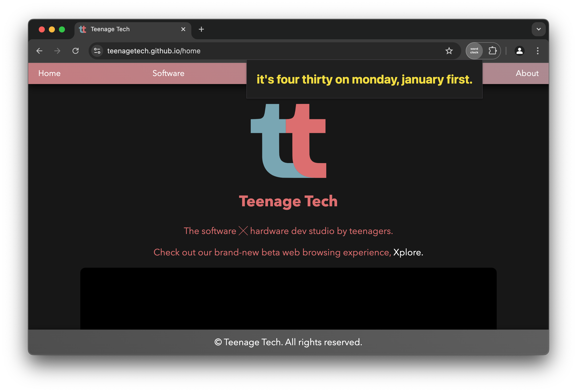Image resolution: width=577 pixels, height=392 pixels.
Task: Go to Home in the site navbar
Action: pos(49,73)
